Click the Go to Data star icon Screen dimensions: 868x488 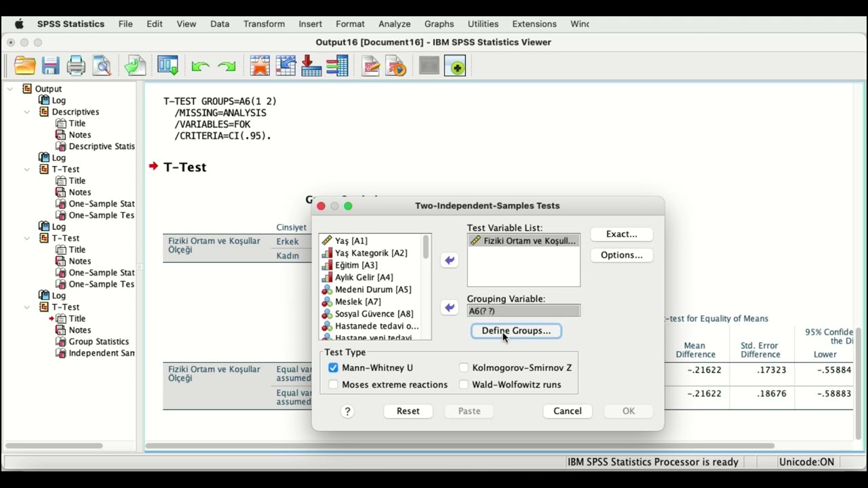tap(260, 66)
